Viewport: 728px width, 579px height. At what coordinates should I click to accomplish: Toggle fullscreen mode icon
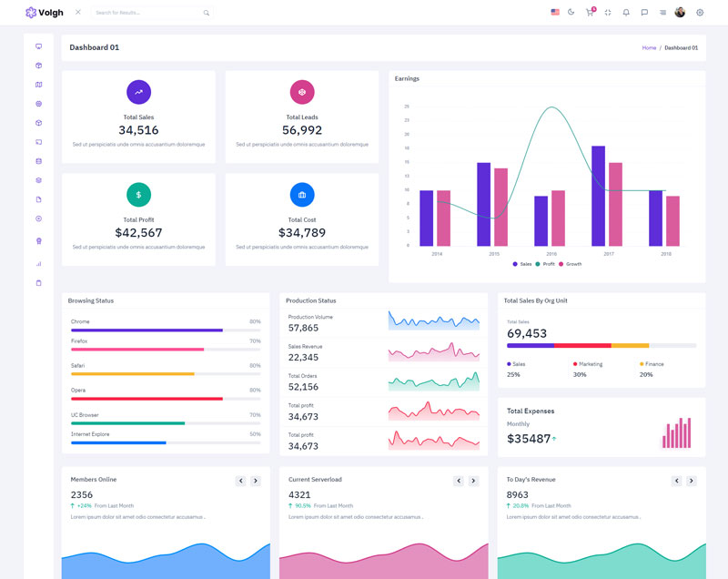pyautogui.click(x=608, y=13)
